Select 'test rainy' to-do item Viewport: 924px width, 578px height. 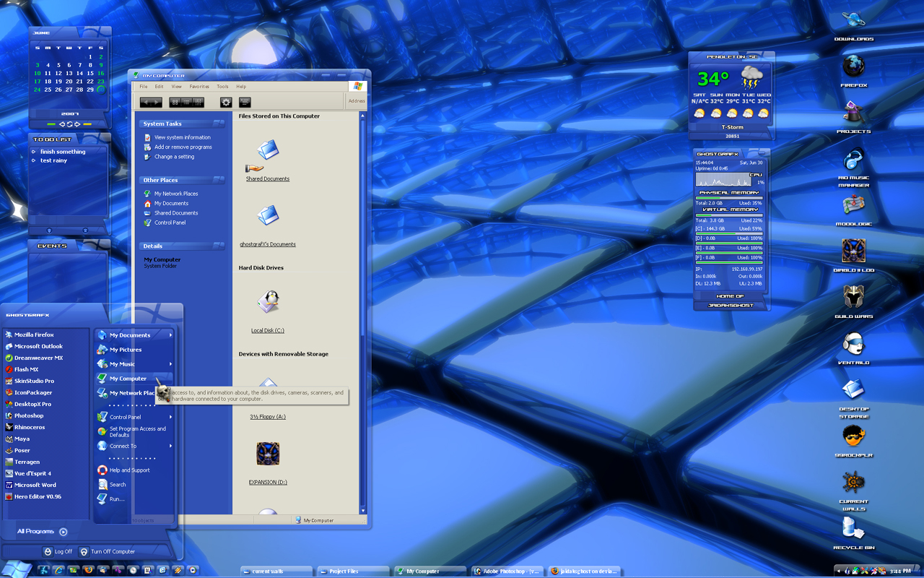click(53, 160)
